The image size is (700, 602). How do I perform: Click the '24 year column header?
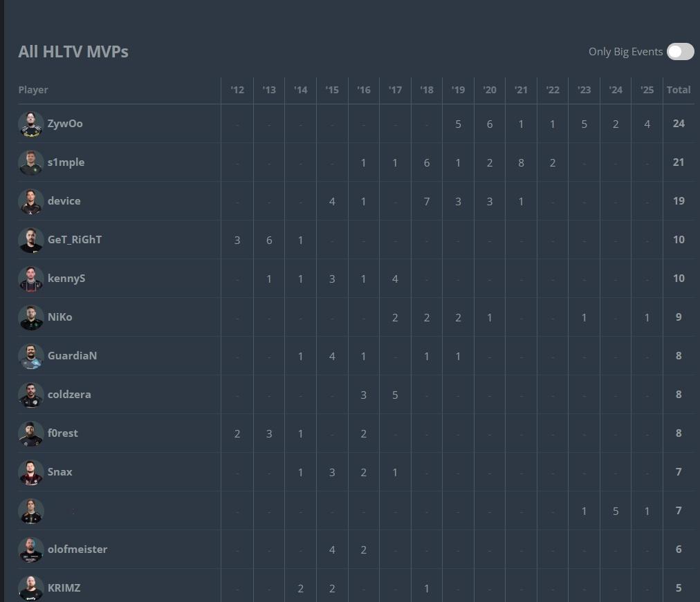(x=616, y=90)
